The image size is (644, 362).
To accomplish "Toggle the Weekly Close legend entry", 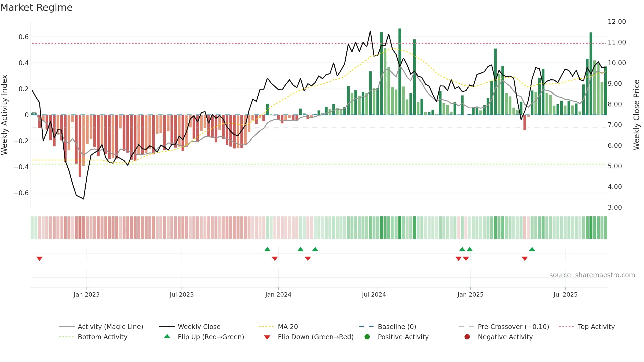I will 190,327.
